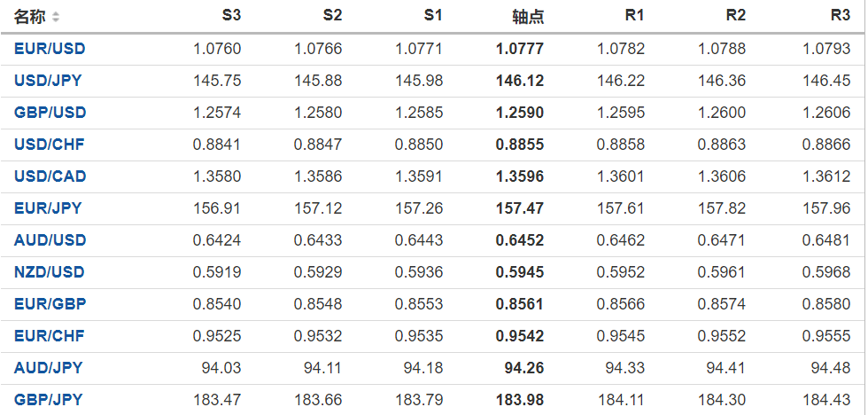The image size is (868, 415).
Task: Open the GBP/JPY pair link
Action: pyautogui.click(x=48, y=400)
